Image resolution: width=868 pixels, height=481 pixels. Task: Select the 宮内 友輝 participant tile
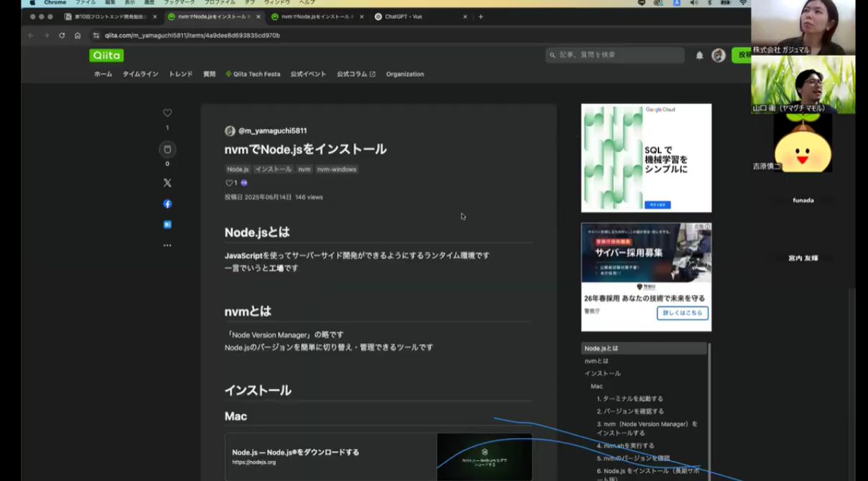click(803, 258)
